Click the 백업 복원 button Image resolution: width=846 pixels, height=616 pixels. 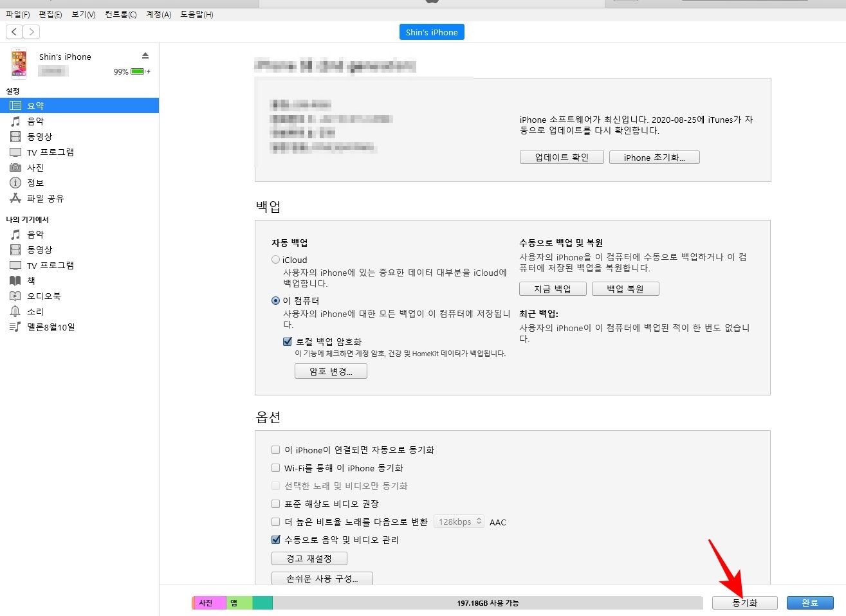click(625, 289)
